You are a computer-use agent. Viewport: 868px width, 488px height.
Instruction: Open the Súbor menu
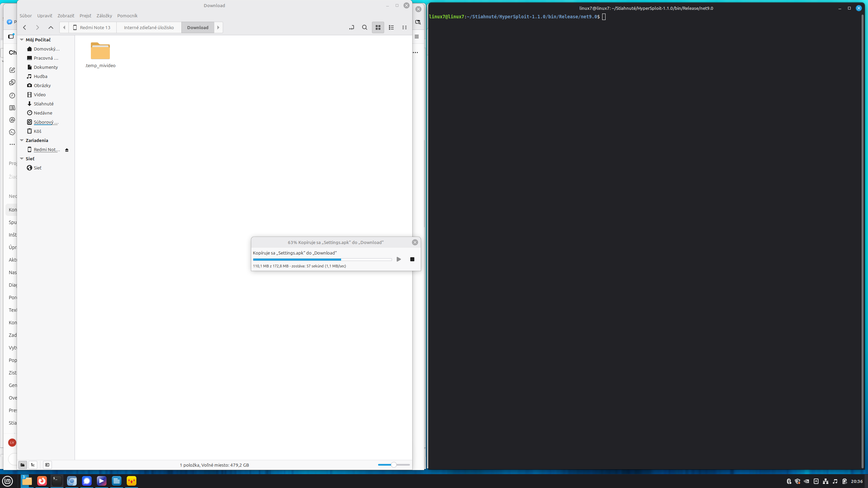click(26, 16)
